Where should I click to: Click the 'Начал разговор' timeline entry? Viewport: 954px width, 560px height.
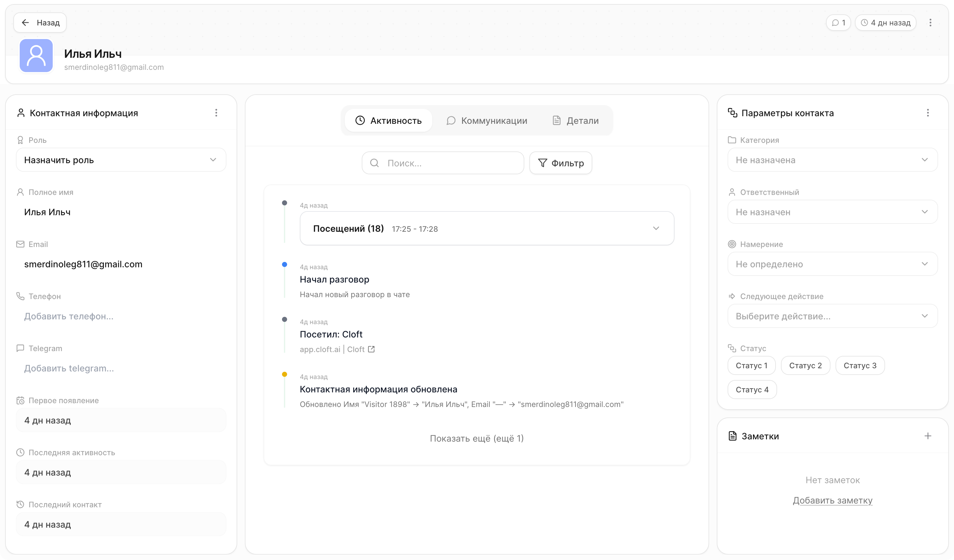(x=334, y=279)
